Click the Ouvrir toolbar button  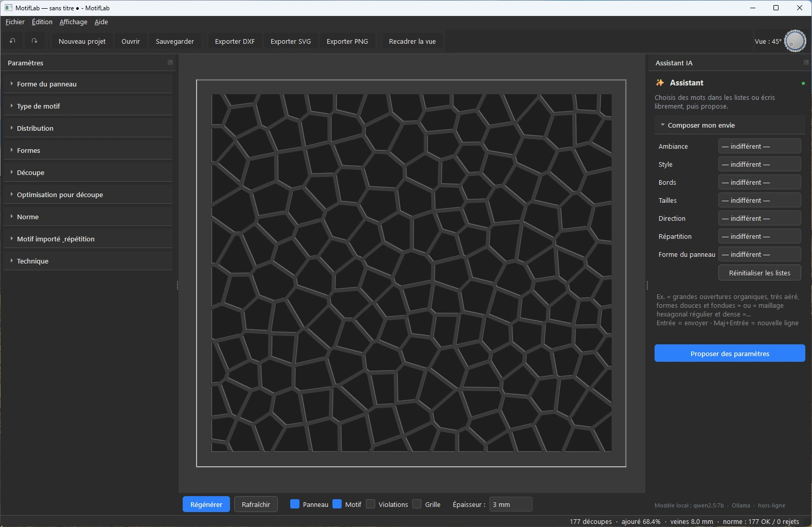(x=131, y=41)
